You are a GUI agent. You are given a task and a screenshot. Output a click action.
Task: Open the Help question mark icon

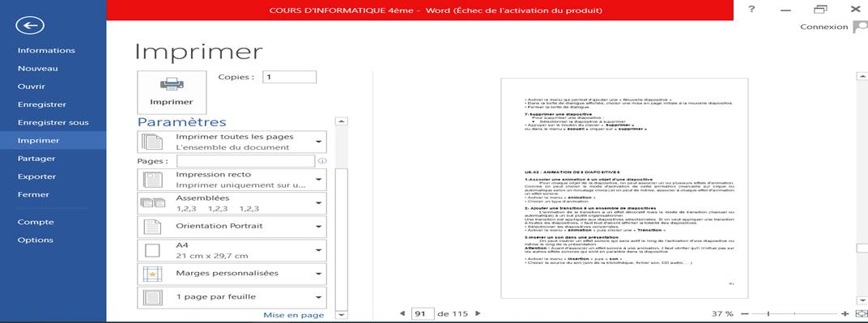click(751, 9)
